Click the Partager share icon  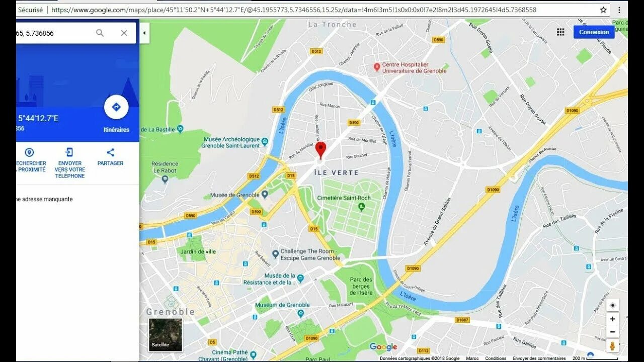click(x=110, y=152)
